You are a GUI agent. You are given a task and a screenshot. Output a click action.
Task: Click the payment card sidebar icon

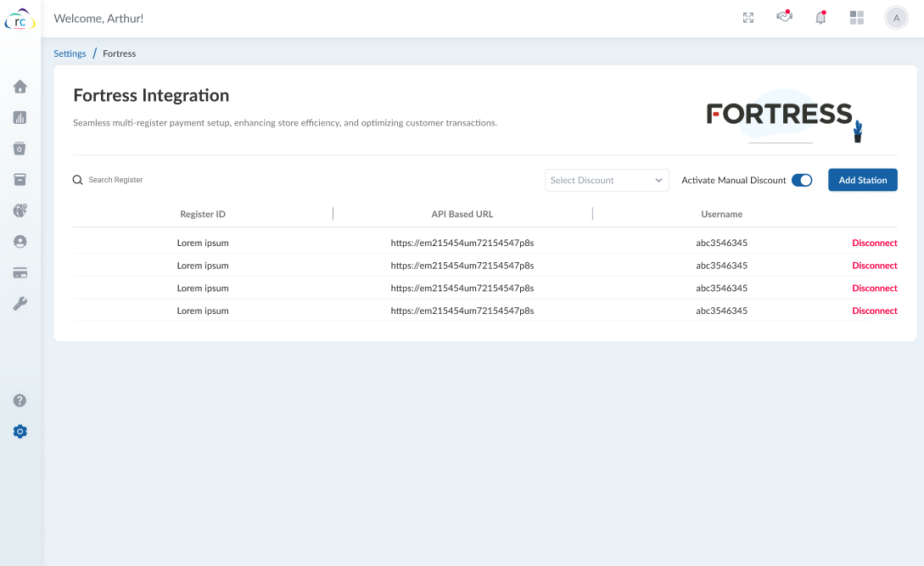coord(20,273)
